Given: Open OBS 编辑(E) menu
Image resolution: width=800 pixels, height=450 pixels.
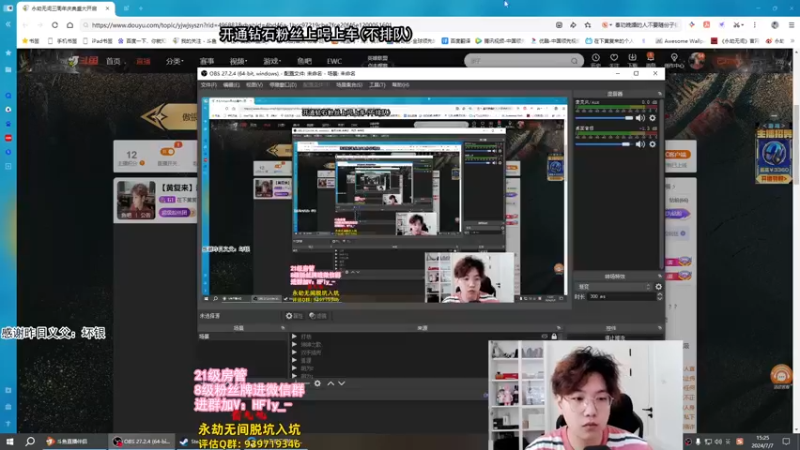Looking at the screenshot, I should [231, 85].
